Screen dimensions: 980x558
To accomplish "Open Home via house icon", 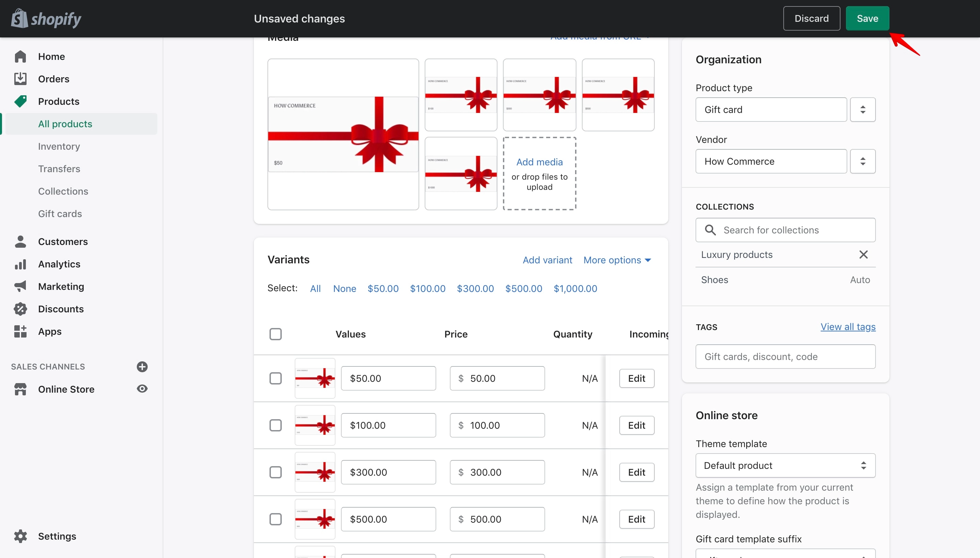I will tap(20, 57).
